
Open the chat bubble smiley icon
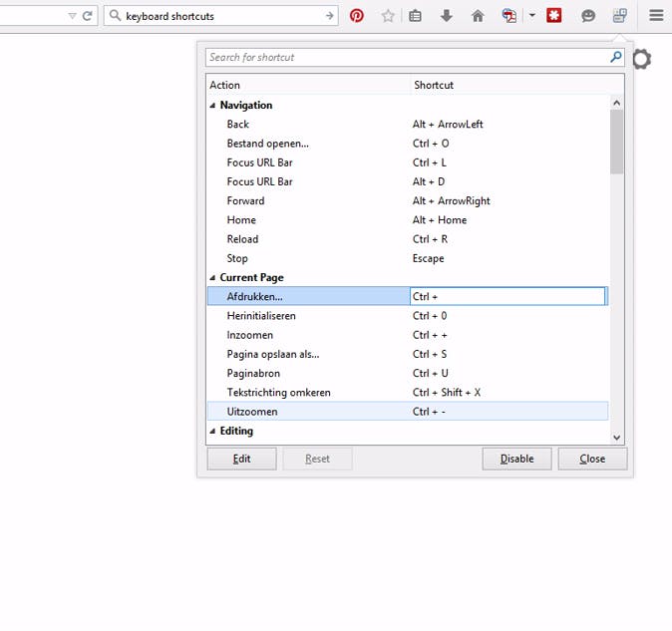point(588,16)
